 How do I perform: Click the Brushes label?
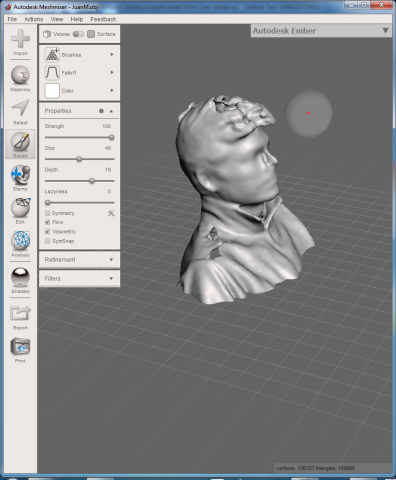click(x=71, y=55)
